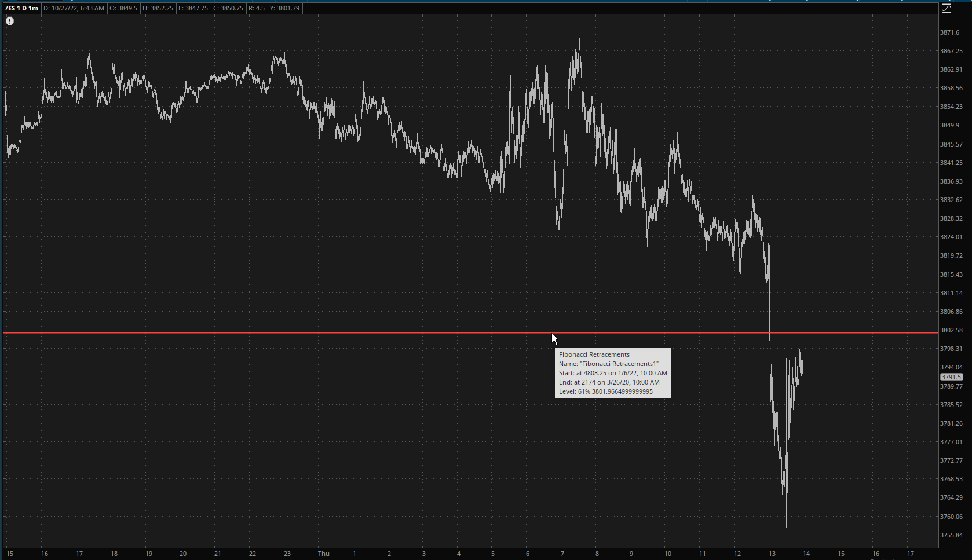Click the Low value 3847.75 in header

point(193,8)
